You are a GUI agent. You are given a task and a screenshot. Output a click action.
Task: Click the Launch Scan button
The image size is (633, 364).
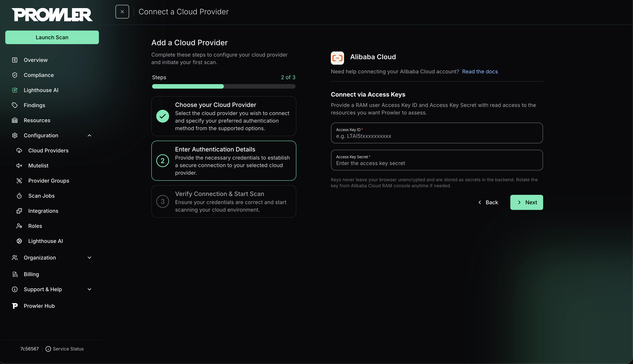(x=52, y=37)
